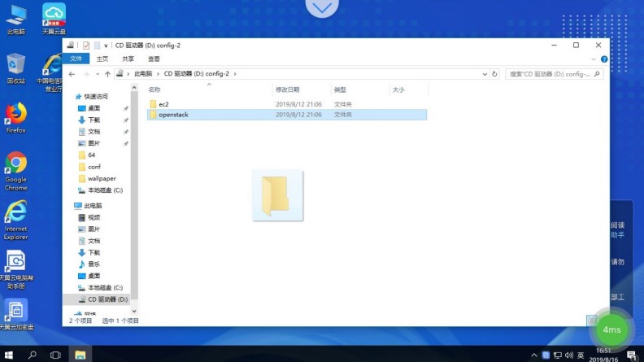
Task: Click the Up directory arrow in Explorer
Action: pos(107,74)
